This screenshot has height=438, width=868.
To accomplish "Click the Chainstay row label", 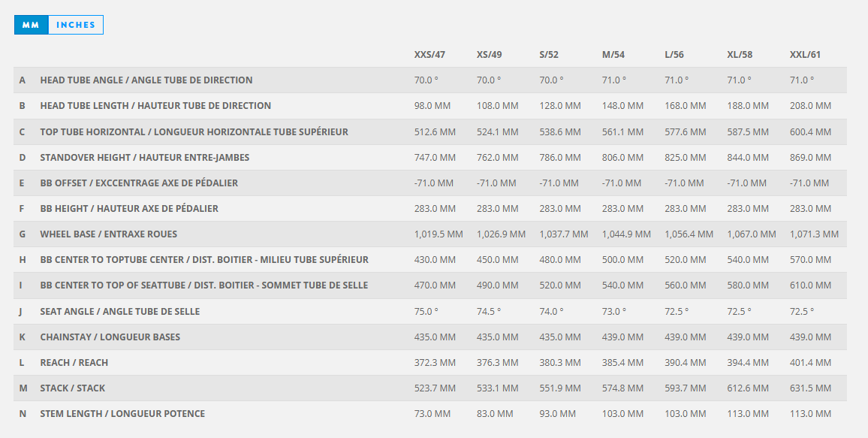I will pos(110,337).
